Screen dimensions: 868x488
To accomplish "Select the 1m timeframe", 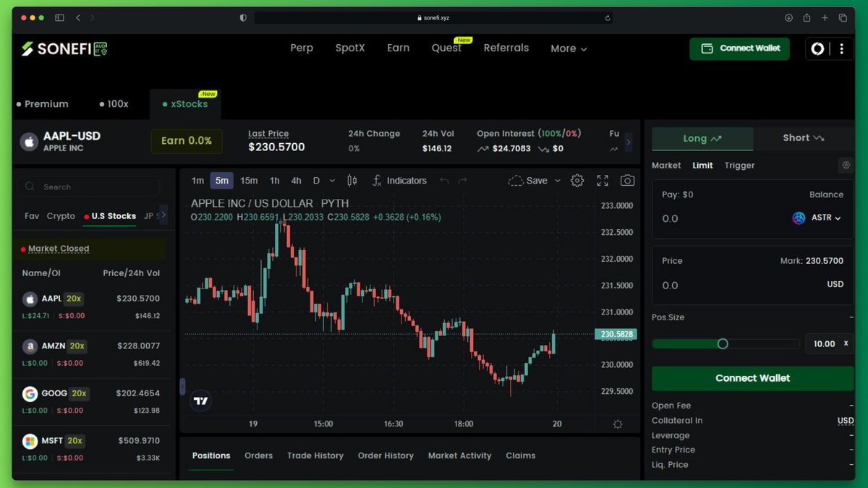I will pyautogui.click(x=197, y=181).
